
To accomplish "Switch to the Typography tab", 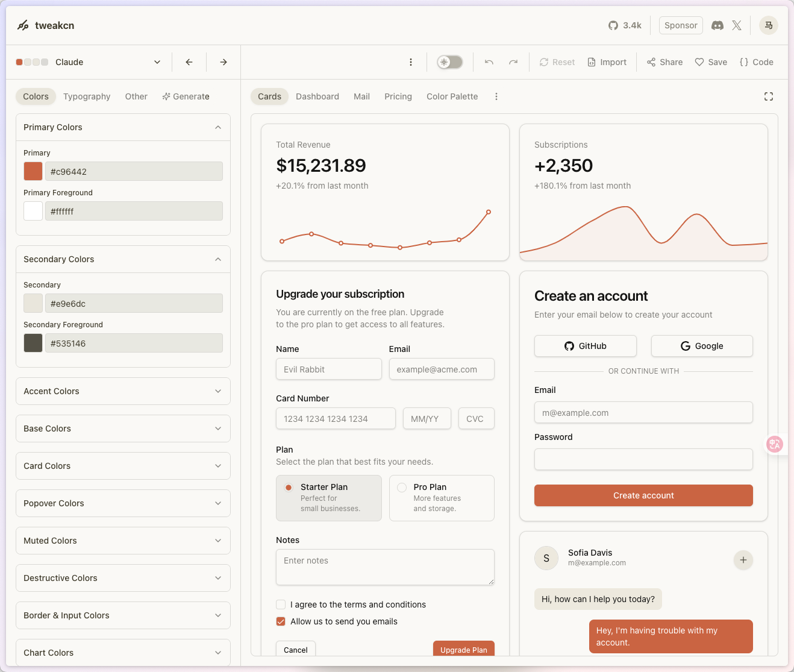I will point(87,96).
